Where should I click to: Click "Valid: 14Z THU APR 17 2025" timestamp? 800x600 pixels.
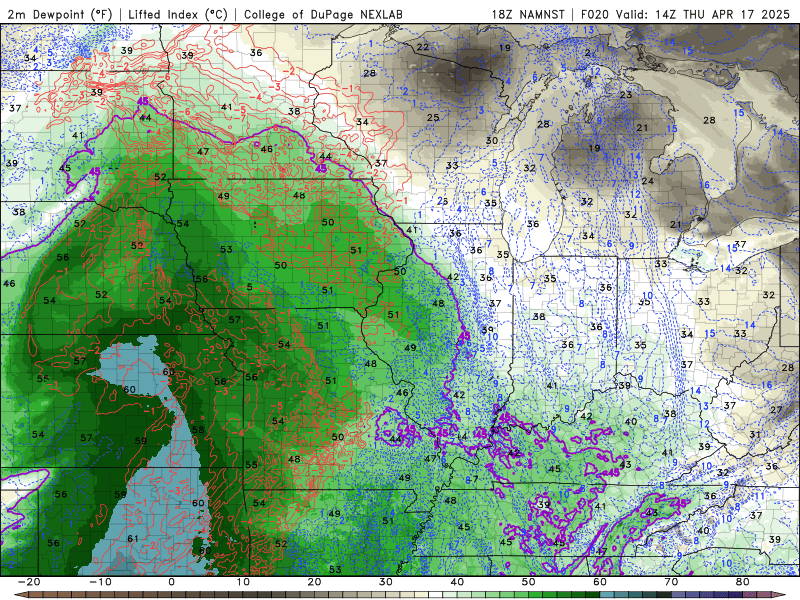(703, 14)
